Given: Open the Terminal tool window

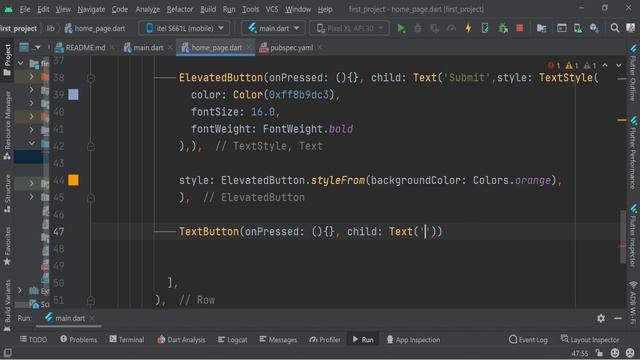Looking at the screenshot, I should (x=127, y=340).
